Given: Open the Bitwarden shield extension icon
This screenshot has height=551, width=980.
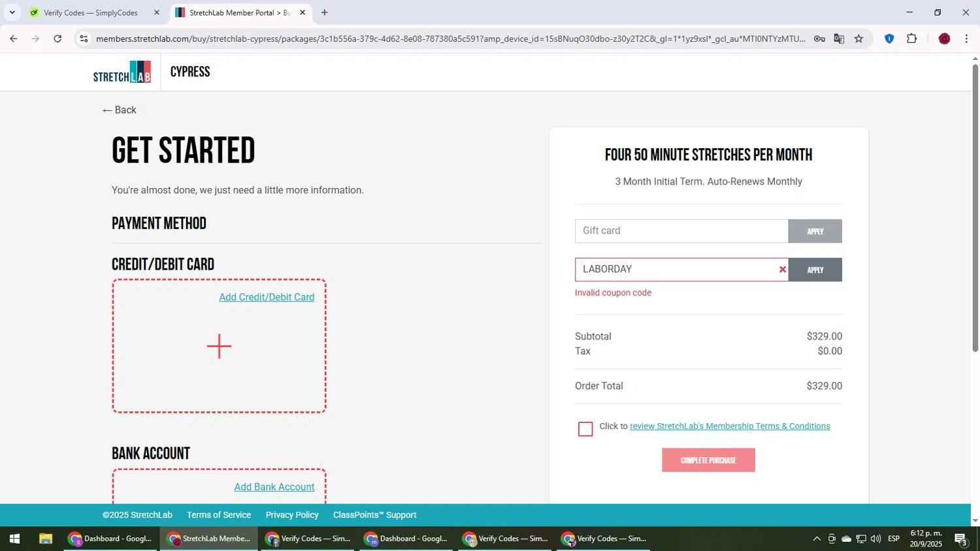Looking at the screenshot, I should (889, 39).
